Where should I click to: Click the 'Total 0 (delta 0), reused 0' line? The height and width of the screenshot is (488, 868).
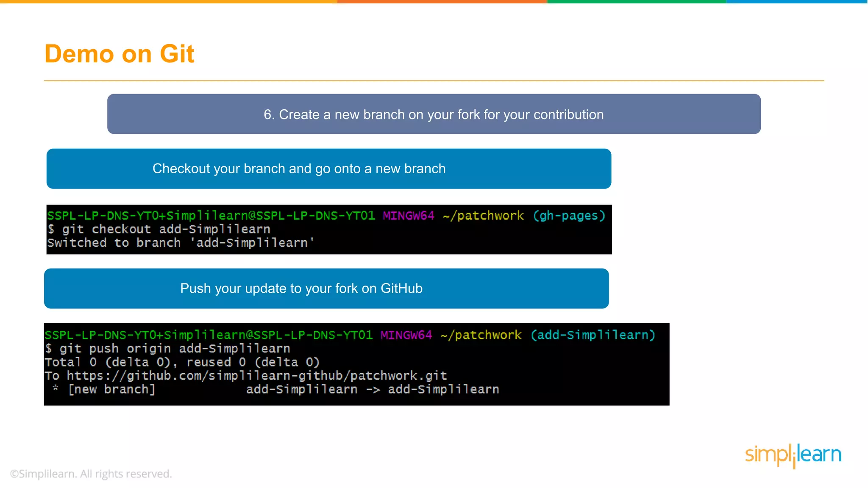182,362
